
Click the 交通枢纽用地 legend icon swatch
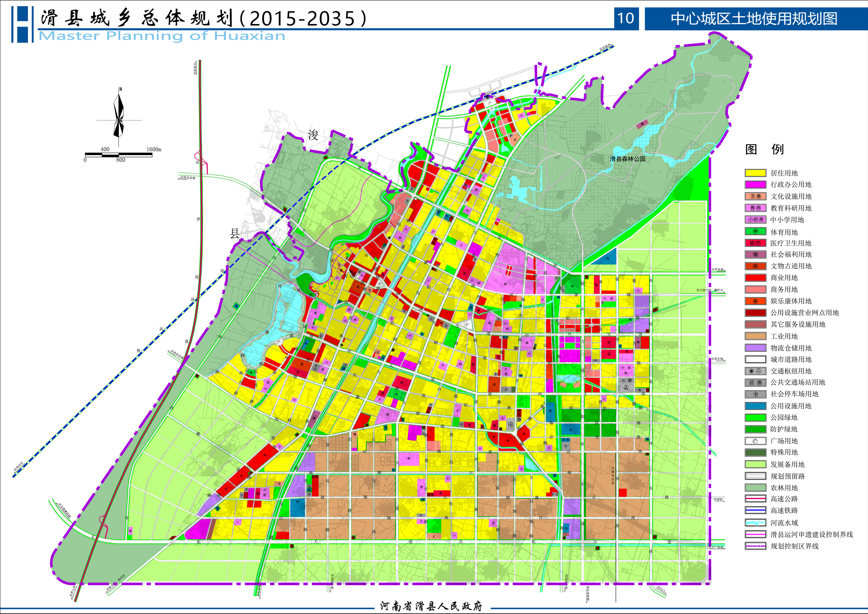755,371
